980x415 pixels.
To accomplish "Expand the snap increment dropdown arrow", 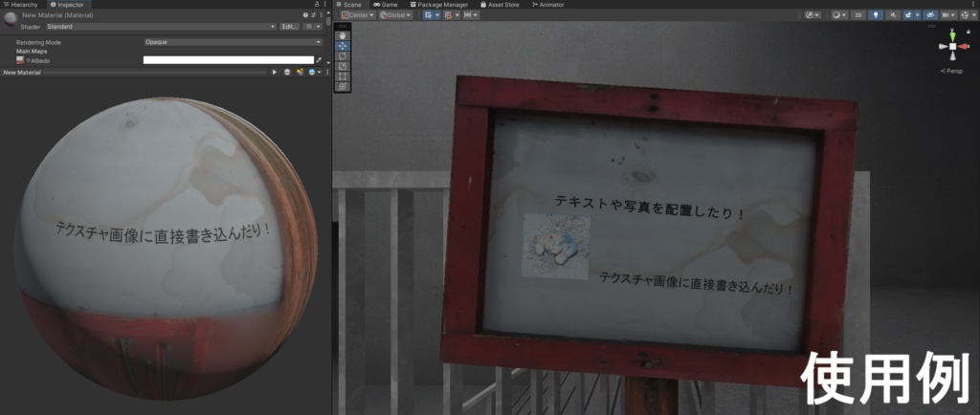I will pyautogui.click(x=457, y=15).
